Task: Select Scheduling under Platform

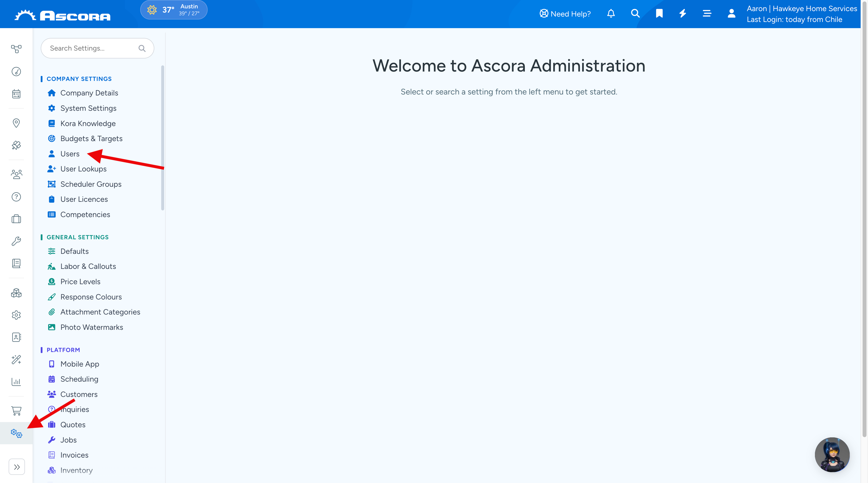Action: (x=73, y=379)
